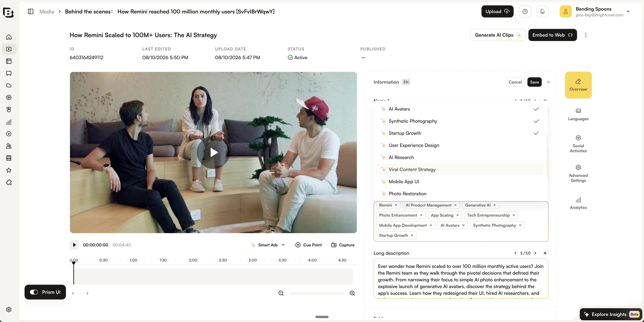This screenshot has height=322, width=644.
Task: Click the timeline playhead marker
Action: 74,263
